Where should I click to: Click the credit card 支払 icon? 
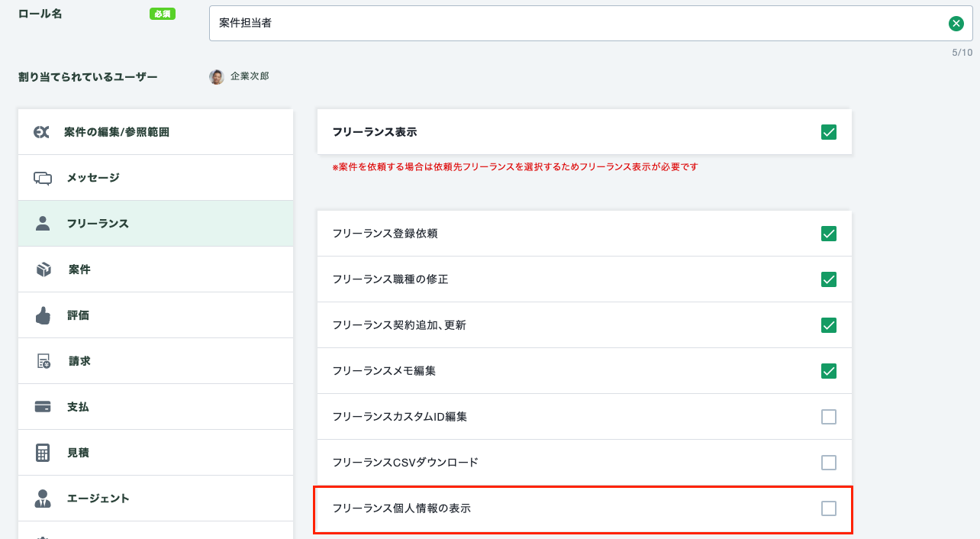(x=43, y=407)
